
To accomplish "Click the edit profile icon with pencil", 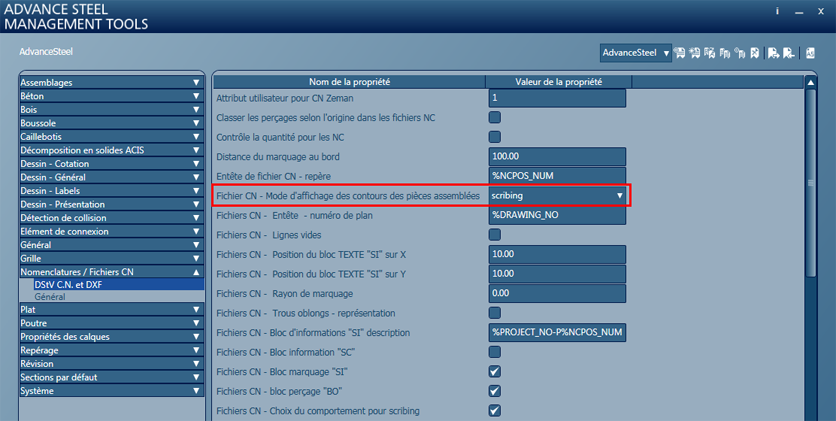I will coord(710,53).
